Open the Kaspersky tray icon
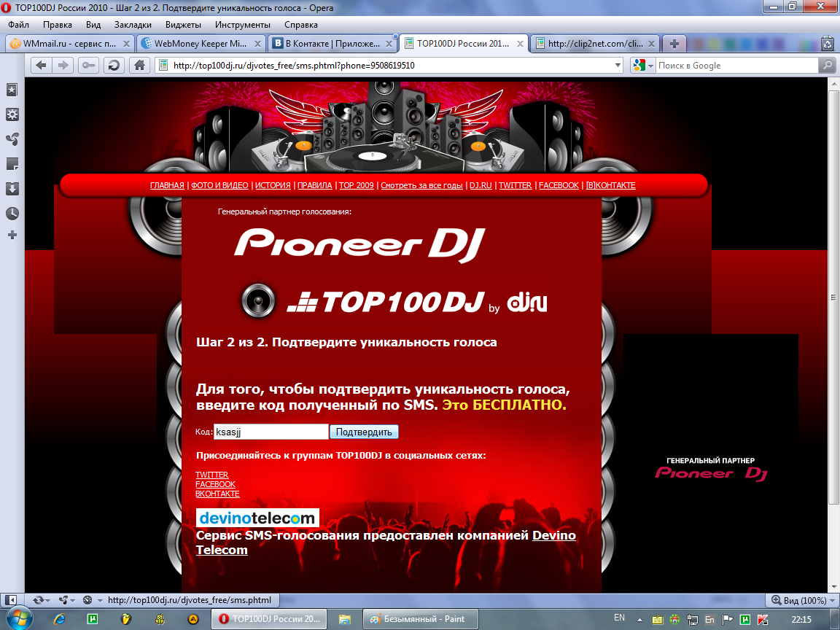The height and width of the screenshot is (630, 840). click(x=763, y=619)
